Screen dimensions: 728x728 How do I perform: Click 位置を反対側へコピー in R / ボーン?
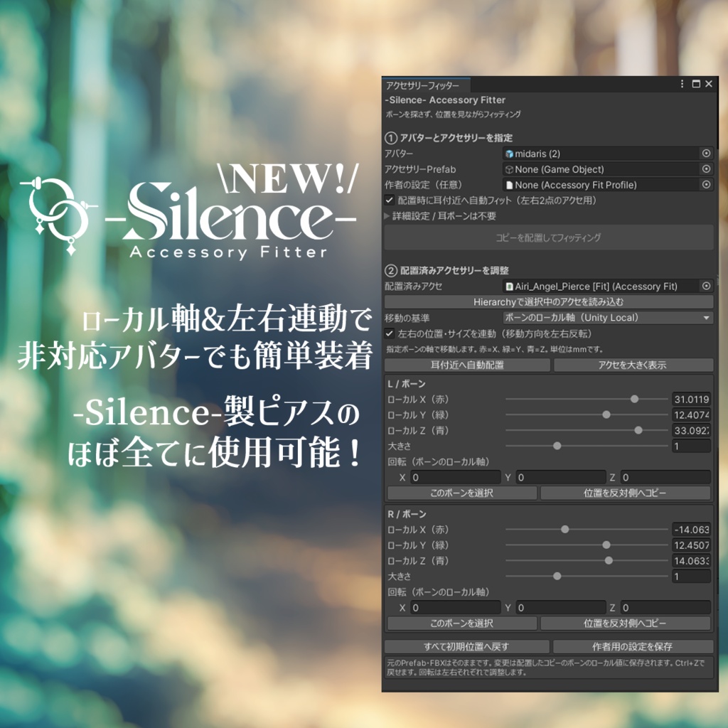pos(626,623)
